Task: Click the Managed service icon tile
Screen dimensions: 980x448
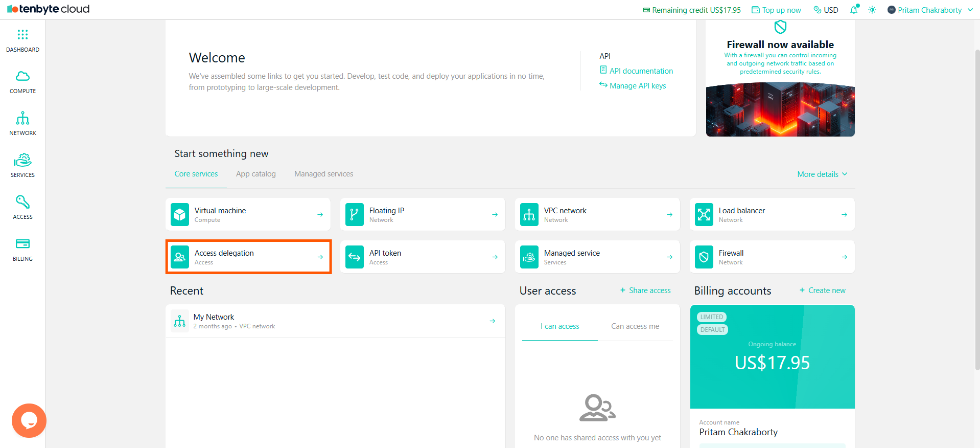Action: pyautogui.click(x=529, y=257)
